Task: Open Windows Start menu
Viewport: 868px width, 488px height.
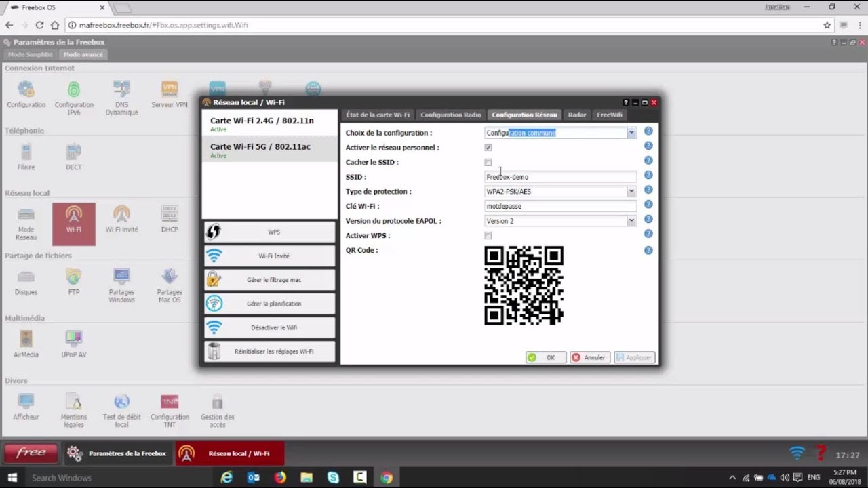Action: pyautogui.click(x=12, y=478)
